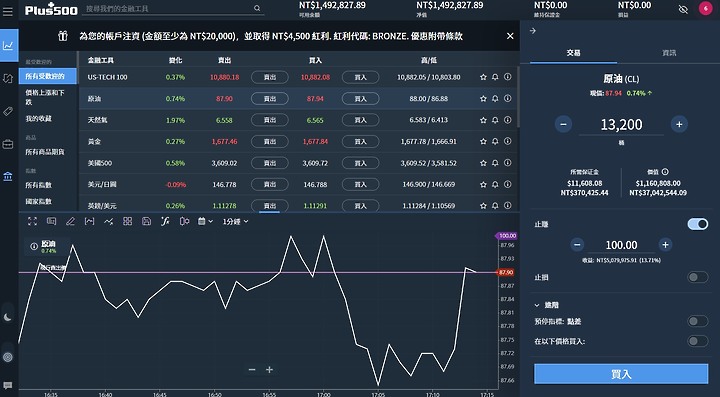Open the trade chart sidebar icon
720x397 pixels.
click(x=9, y=45)
